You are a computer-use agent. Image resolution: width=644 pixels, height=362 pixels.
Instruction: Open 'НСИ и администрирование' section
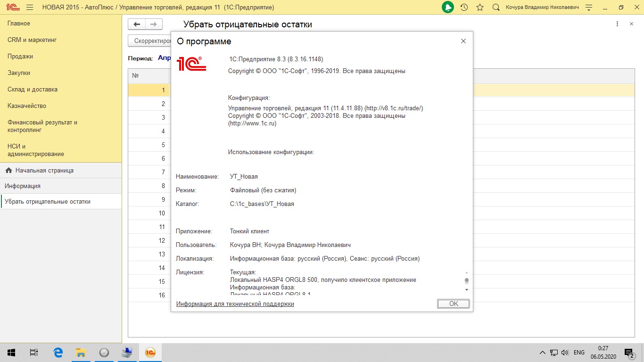(x=61, y=150)
